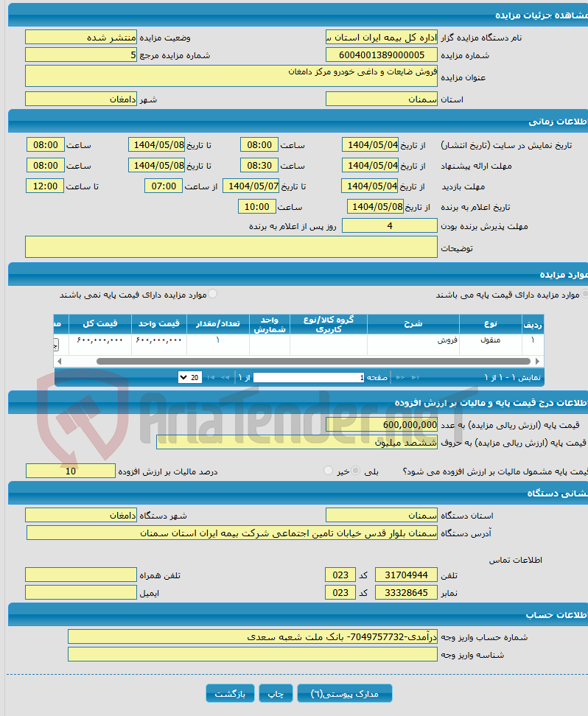Screen dimensions: 588x716
Task: Click the auction title field
Action: 231,76
